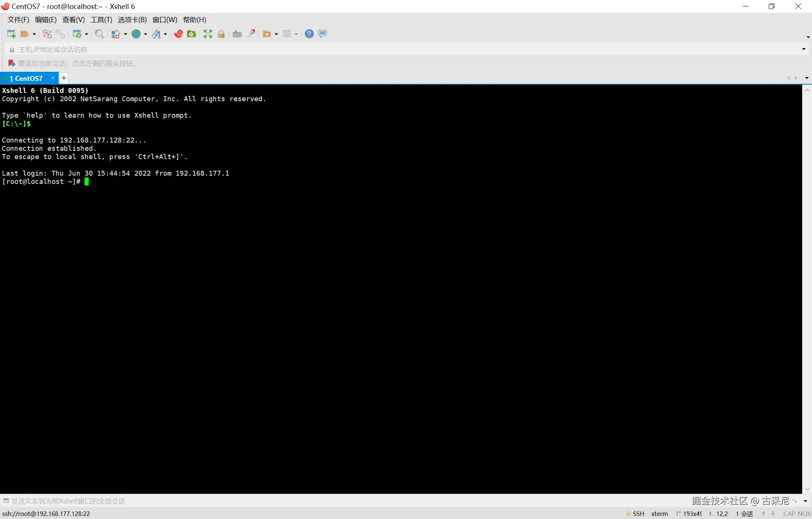
Task: Click the New Session toolbar icon
Action: 11,34
